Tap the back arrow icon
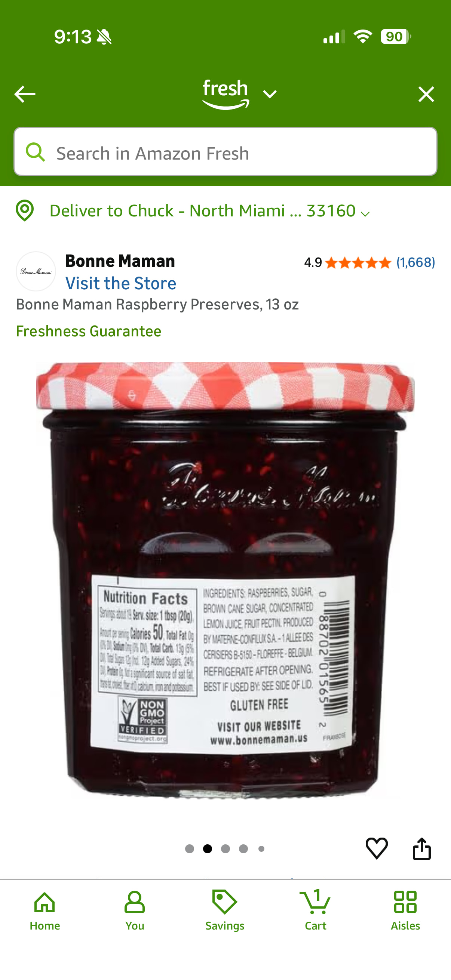 point(25,94)
